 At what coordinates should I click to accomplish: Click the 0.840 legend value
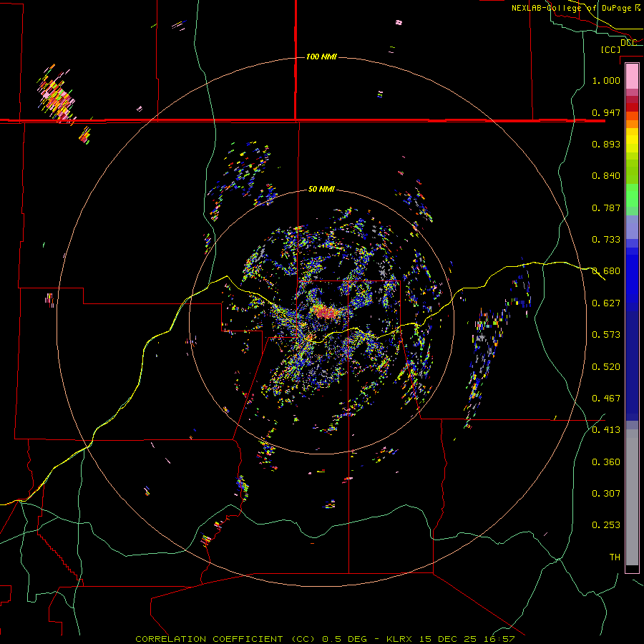tap(606, 176)
